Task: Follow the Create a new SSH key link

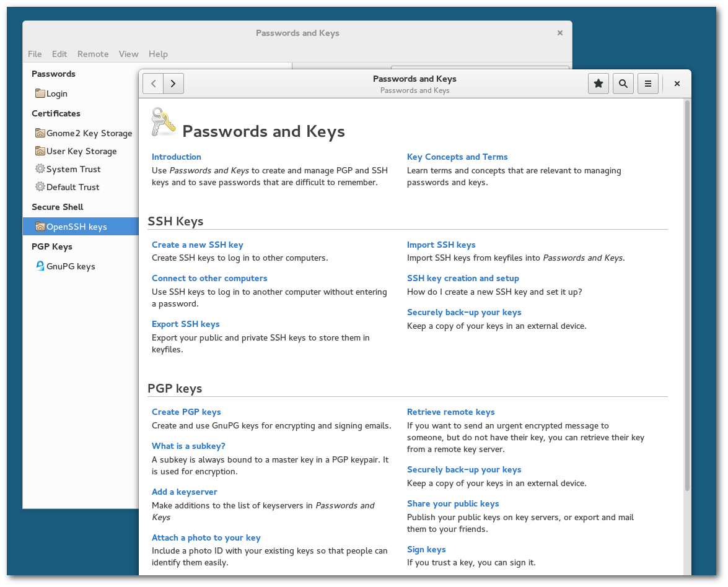Action: pos(197,245)
